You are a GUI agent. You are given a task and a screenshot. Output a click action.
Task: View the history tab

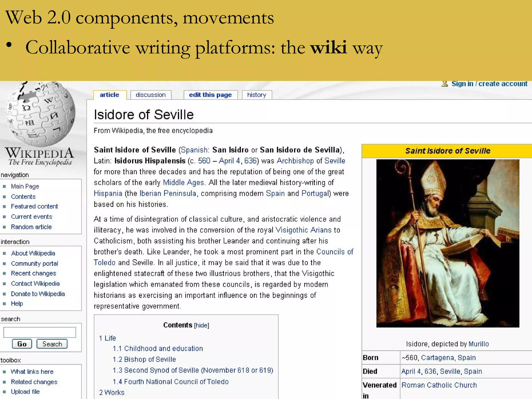click(257, 95)
